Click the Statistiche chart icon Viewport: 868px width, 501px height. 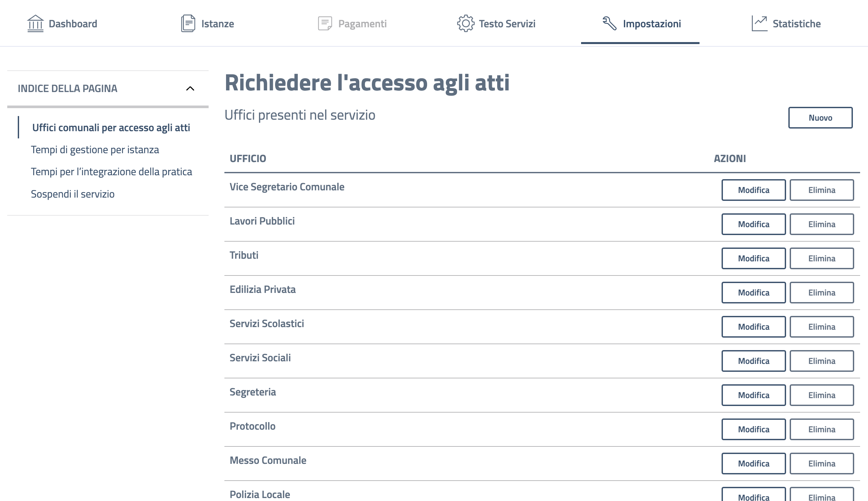[759, 23]
